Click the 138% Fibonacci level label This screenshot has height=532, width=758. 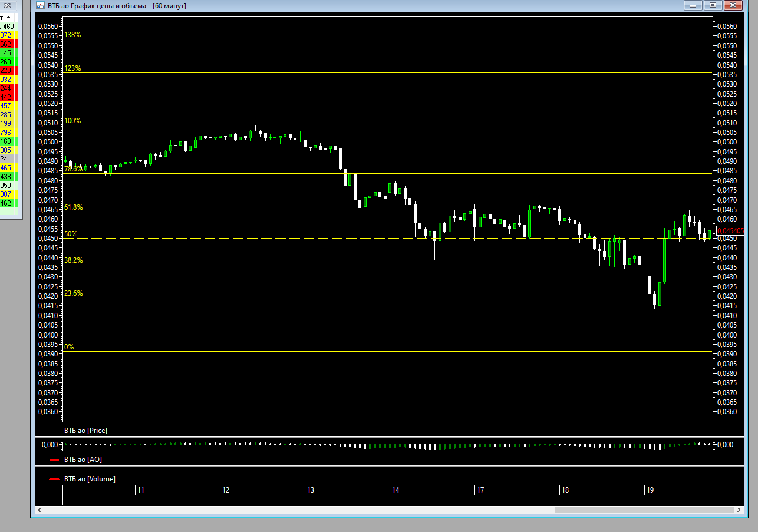coord(72,35)
